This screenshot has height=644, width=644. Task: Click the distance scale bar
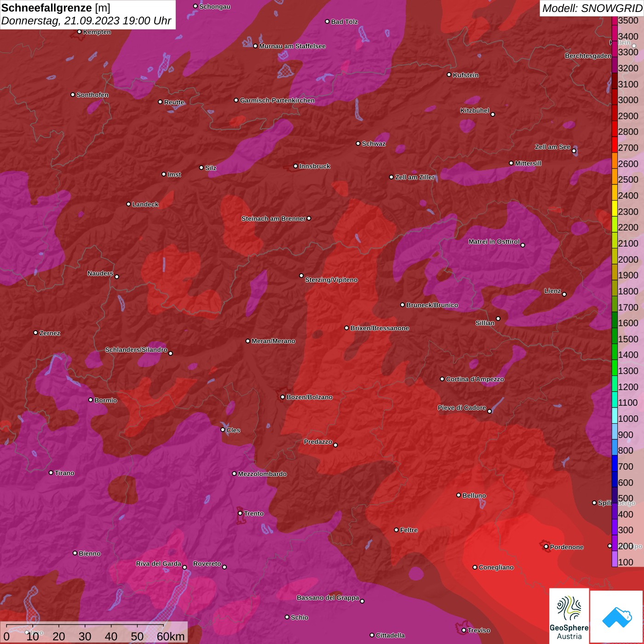pos(94,632)
